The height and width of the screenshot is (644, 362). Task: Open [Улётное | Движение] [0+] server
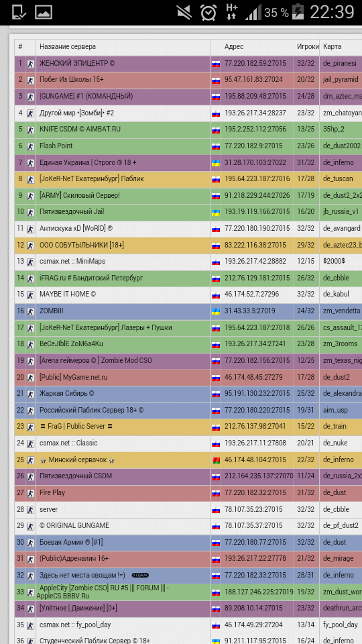click(x=78, y=608)
